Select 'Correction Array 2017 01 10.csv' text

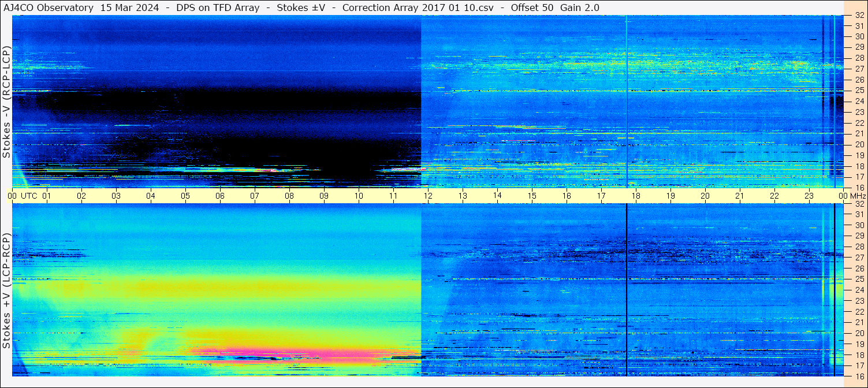[x=418, y=8]
